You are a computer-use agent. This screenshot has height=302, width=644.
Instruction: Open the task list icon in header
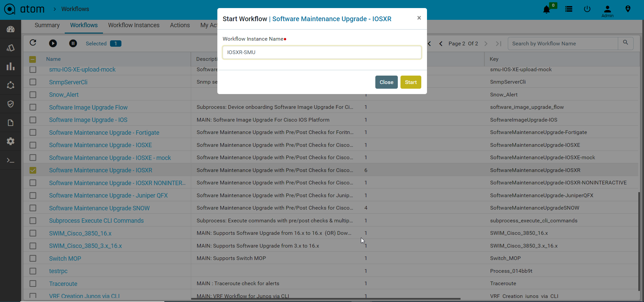click(569, 9)
